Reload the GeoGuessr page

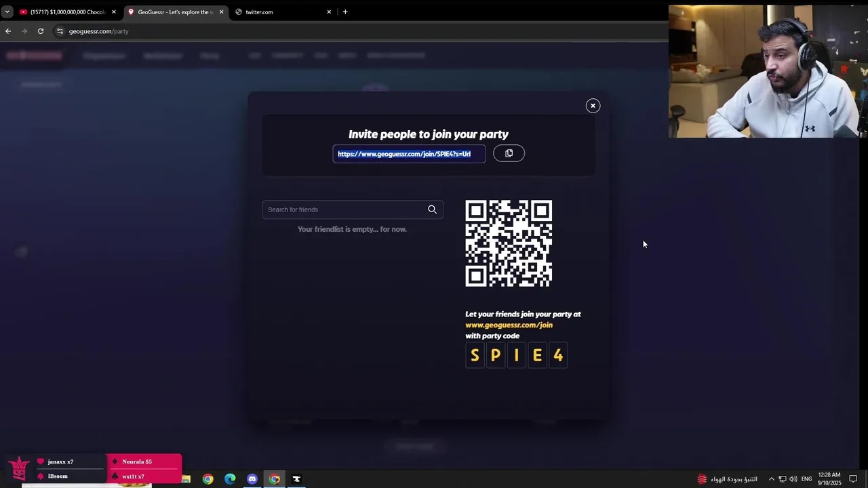41,31
